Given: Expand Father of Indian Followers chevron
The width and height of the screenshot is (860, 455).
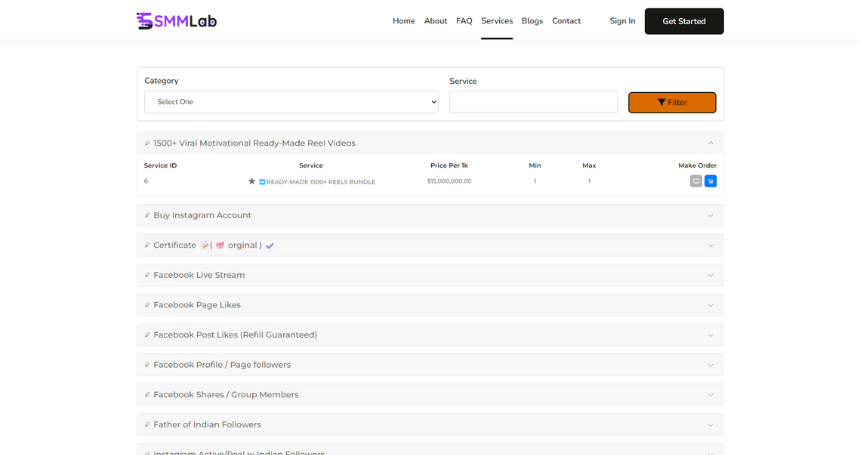Looking at the screenshot, I should (710, 425).
